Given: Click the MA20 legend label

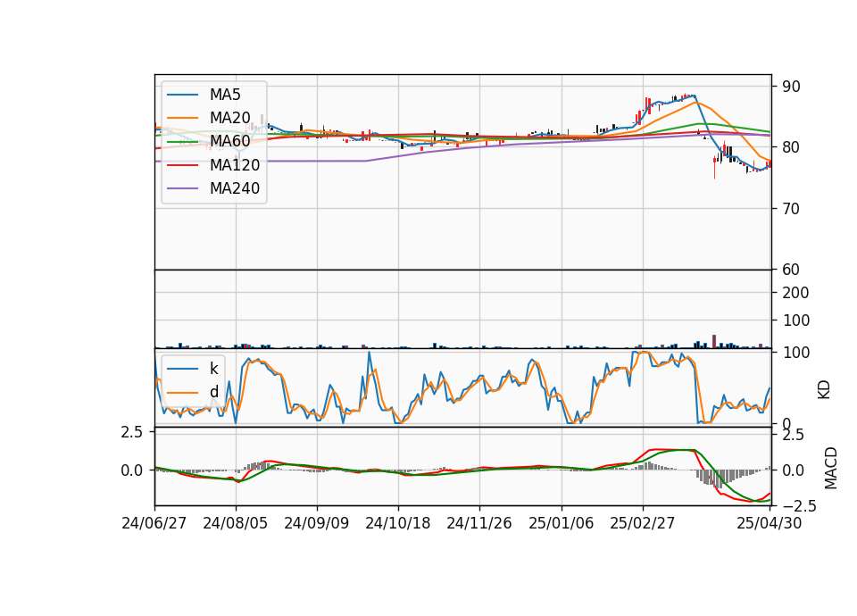Looking at the screenshot, I should [x=229, y=118].
